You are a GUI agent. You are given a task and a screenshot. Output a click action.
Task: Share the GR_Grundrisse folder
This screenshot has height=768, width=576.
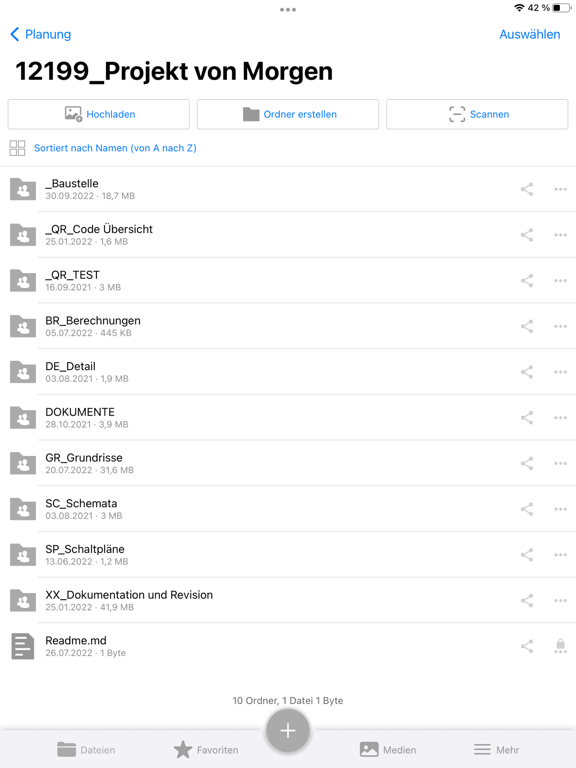pyautogui.click(x=527, y=463)
